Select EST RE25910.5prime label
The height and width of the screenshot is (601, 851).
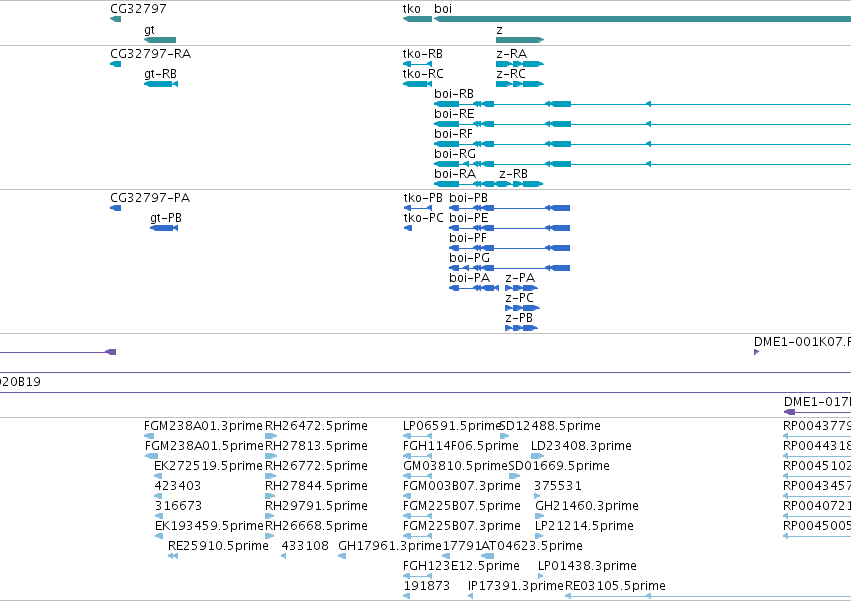(x=218, y=546)
